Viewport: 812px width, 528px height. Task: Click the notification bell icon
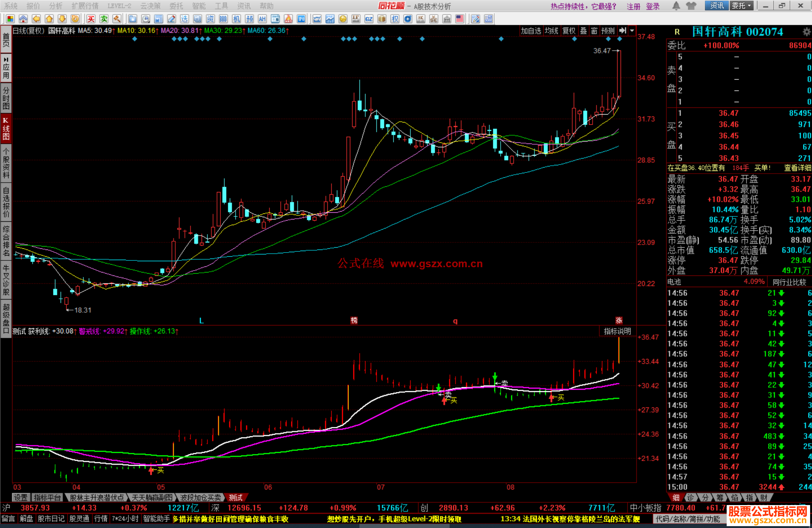coord(676,6)
